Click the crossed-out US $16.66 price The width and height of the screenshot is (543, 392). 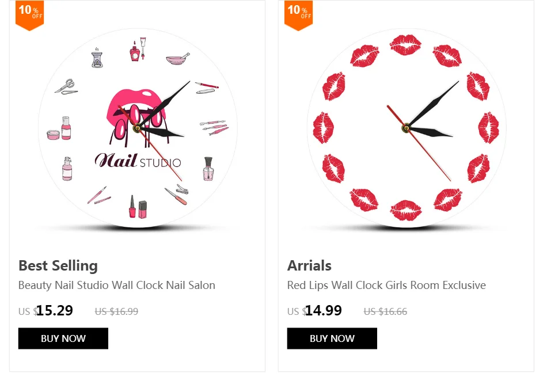click(385, 311)
